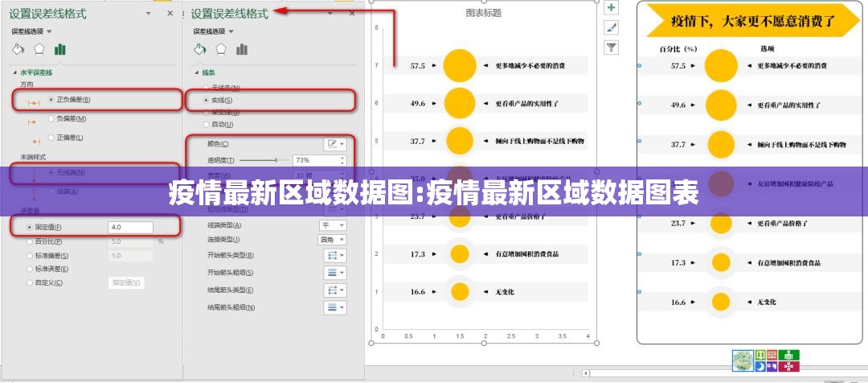Open 误差线选项 menu in left pane

point(32,31)
